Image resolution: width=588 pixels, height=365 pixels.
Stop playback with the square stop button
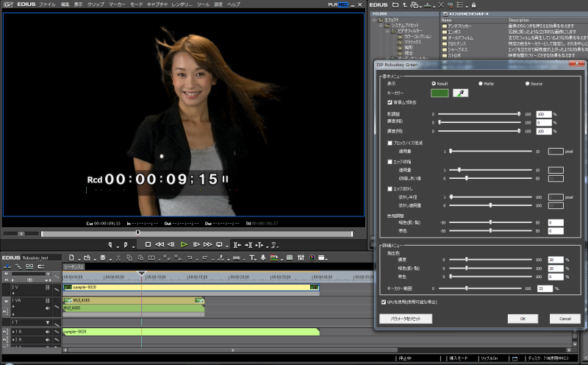coord(148,245)
